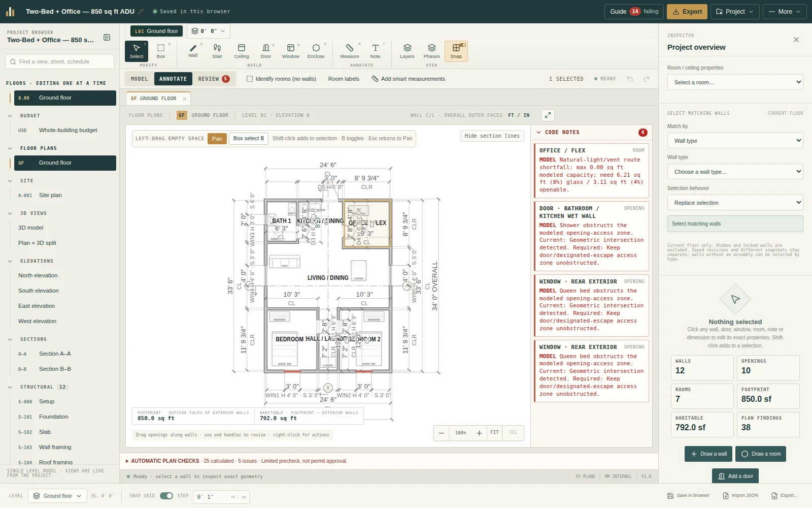Click the zoom FIT button
The image size is (812, 508).
[x=494, y=432]
